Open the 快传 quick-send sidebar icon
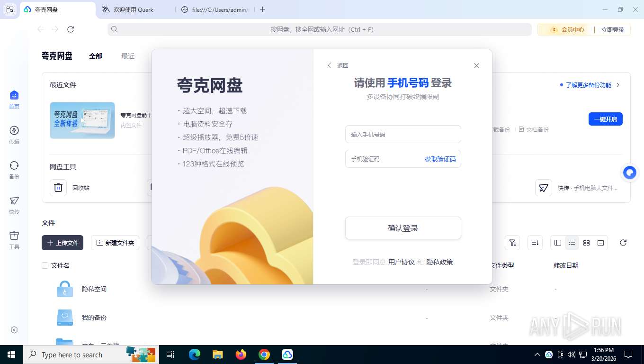The width and height of the screenshot is (644, 364). pos(14,205)
